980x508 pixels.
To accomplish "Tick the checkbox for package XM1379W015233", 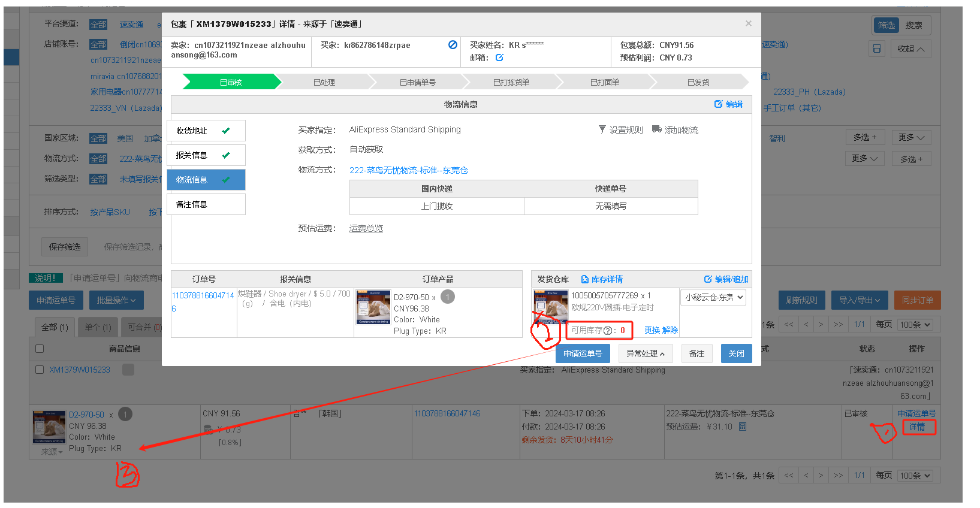I will [x=40, y=370].
